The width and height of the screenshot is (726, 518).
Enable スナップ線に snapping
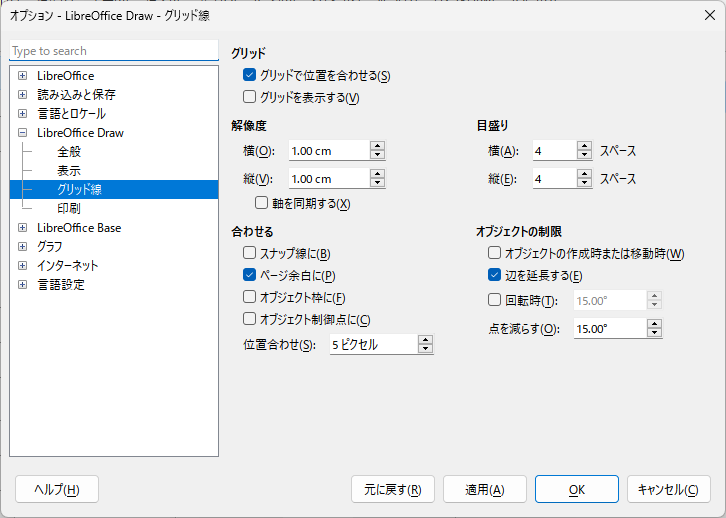tap(249, 253)
